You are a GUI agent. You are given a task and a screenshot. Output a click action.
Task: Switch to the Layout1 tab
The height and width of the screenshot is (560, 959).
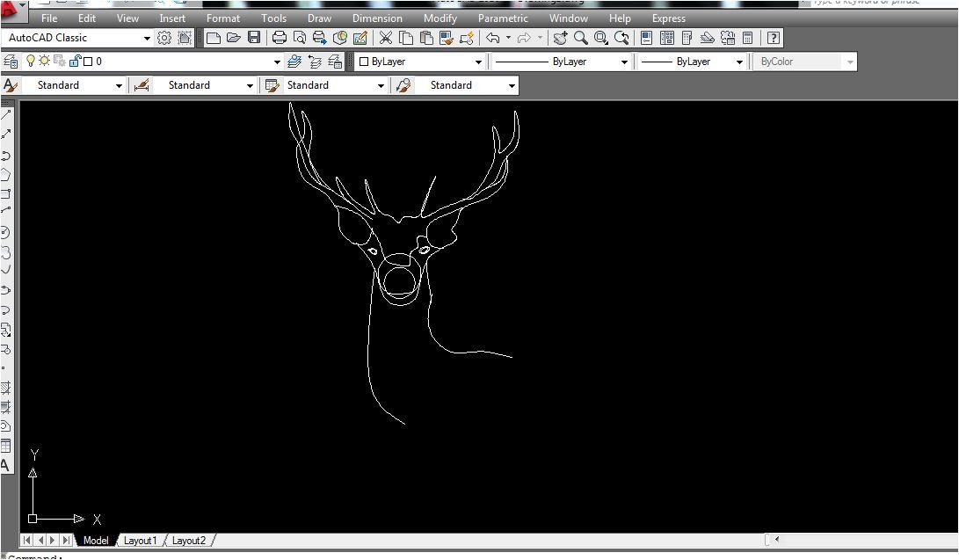[140, 541]
